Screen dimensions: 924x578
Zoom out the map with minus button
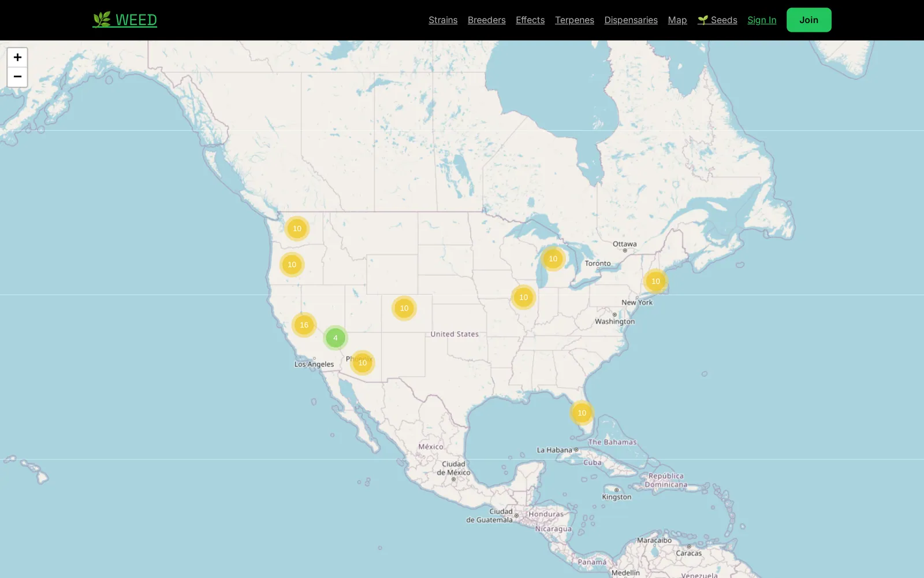coord(17,77)
